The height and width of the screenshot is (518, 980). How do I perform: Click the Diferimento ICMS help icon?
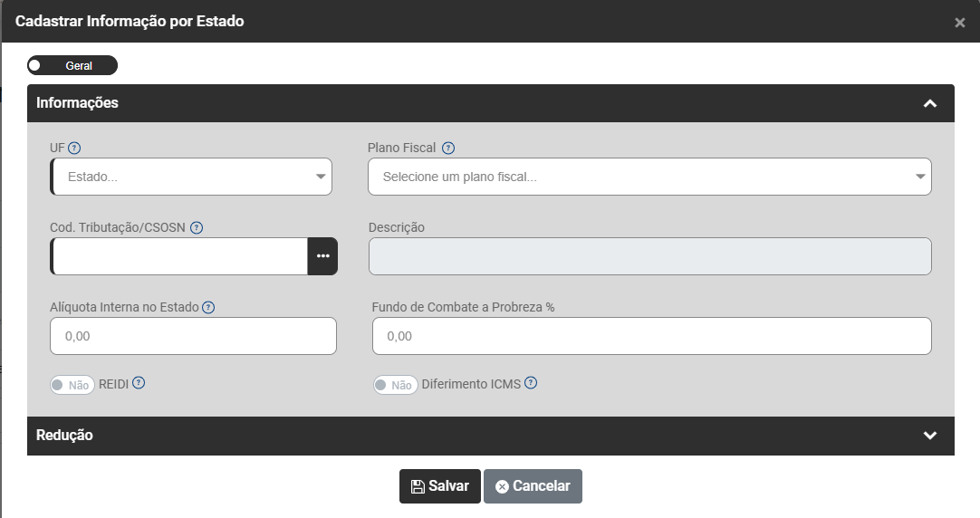[x=531, y=383]
